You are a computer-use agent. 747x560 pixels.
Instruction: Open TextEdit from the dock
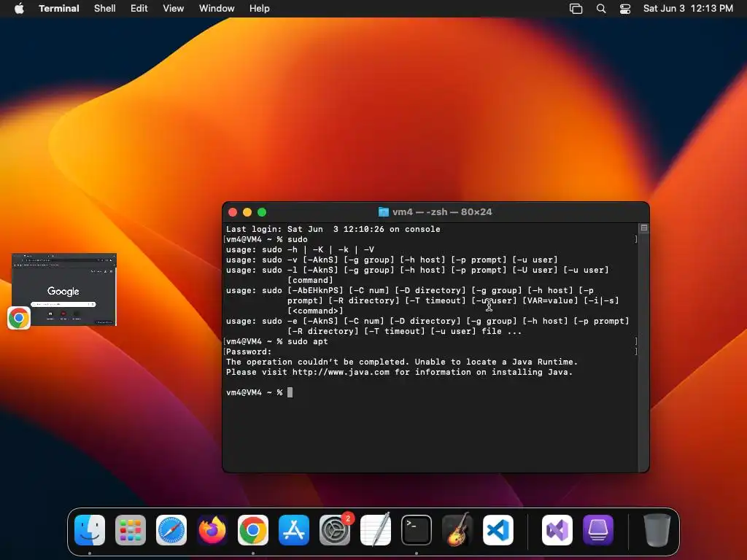[376, 530]
